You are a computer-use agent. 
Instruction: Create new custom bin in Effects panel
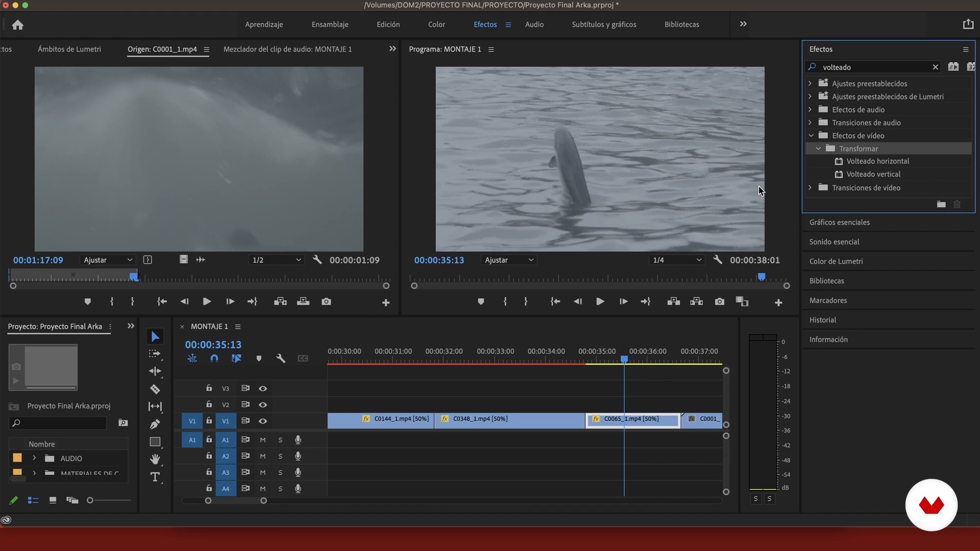[941, 204]
